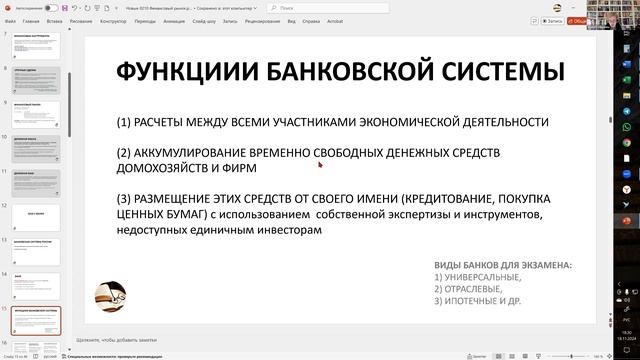The image size is (640, 360).
Task: Click the New document icon in quick access toolbar
Action: pos(107,8)
